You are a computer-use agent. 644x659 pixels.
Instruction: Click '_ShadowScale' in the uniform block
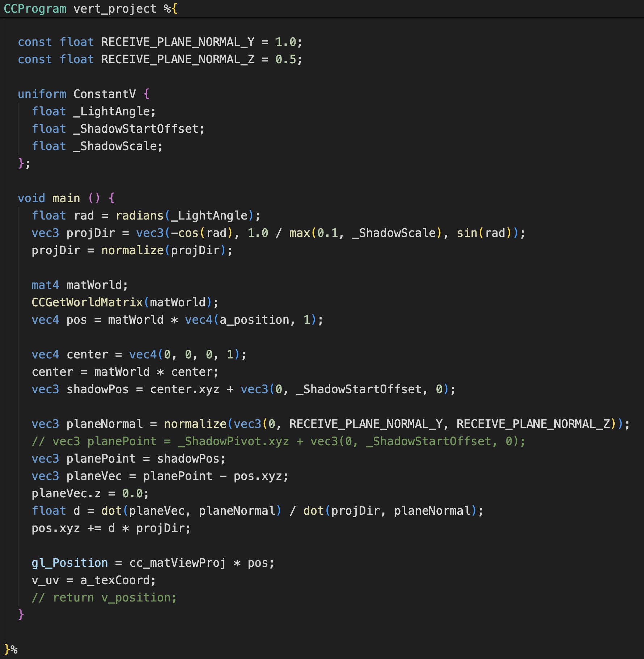[115, 146]
